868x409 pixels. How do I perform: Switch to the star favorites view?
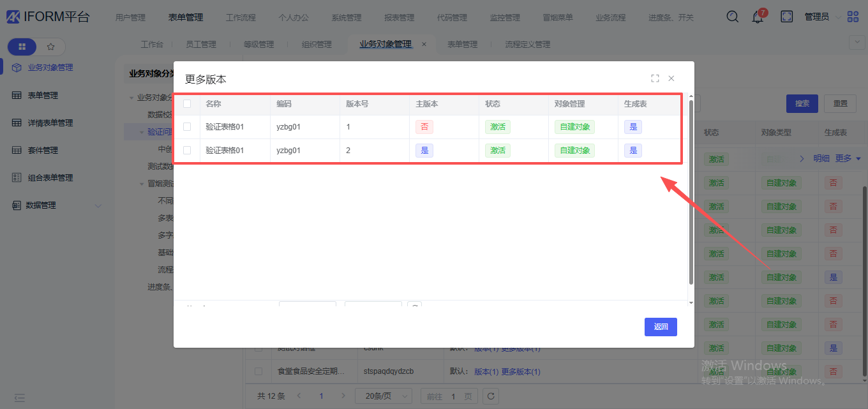point(51,47)
